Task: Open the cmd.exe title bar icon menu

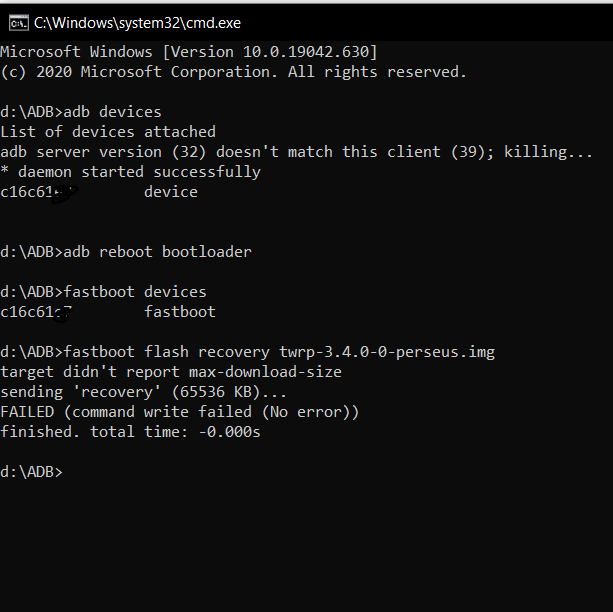Action: tap(19, 23)
